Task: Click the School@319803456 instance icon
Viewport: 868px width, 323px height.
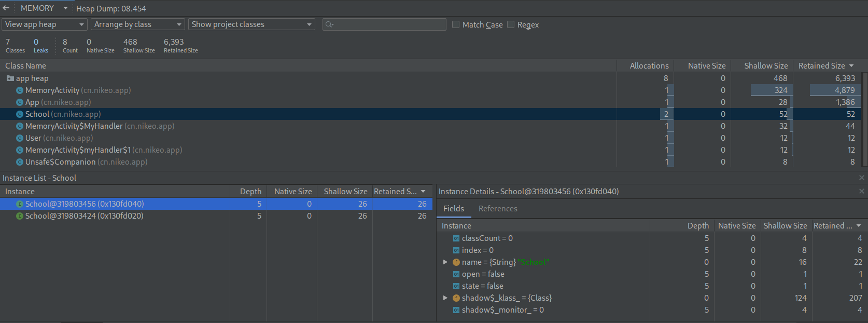Action: click(20, 204)
